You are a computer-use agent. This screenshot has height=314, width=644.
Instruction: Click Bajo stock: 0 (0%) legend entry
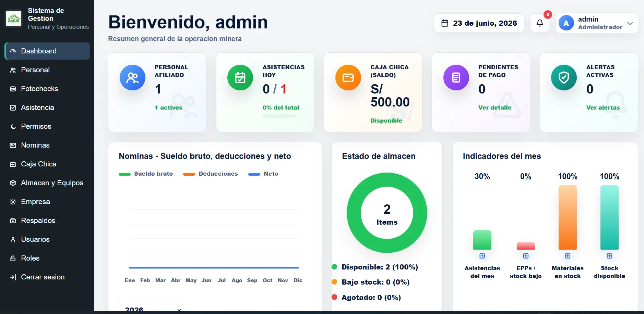[x=371, y=282]
